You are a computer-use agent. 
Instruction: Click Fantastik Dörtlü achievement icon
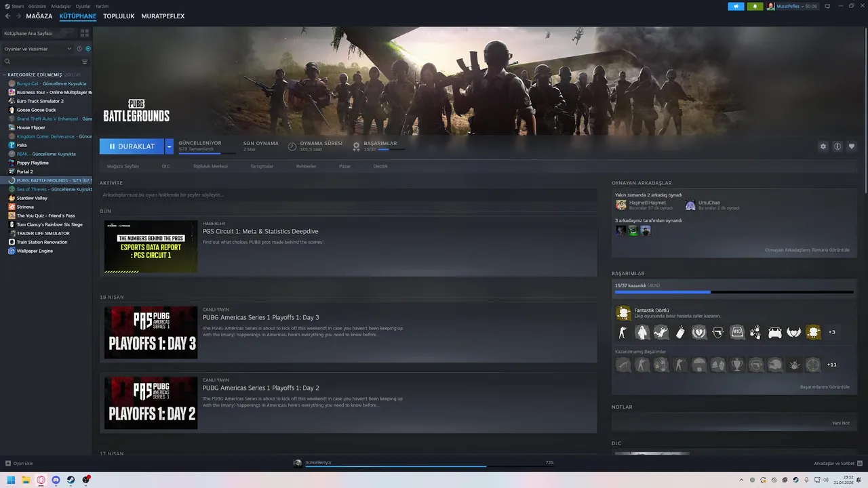(x=623, y=312)
